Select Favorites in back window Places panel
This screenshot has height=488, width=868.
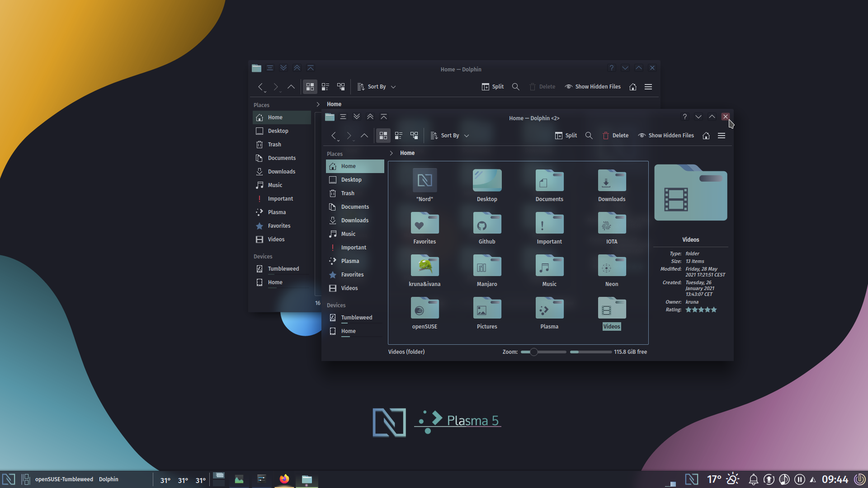pos(282,226)
